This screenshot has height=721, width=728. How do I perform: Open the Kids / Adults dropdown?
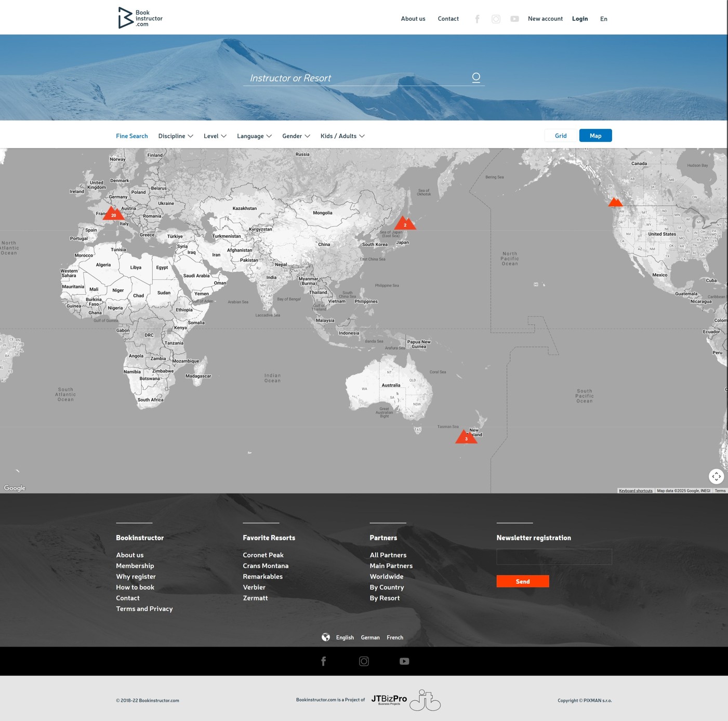pyautogui.click(x=342, y=136)
